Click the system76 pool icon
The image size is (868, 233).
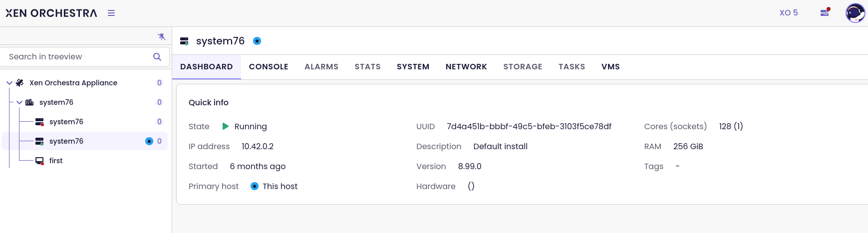coord(30,102)
